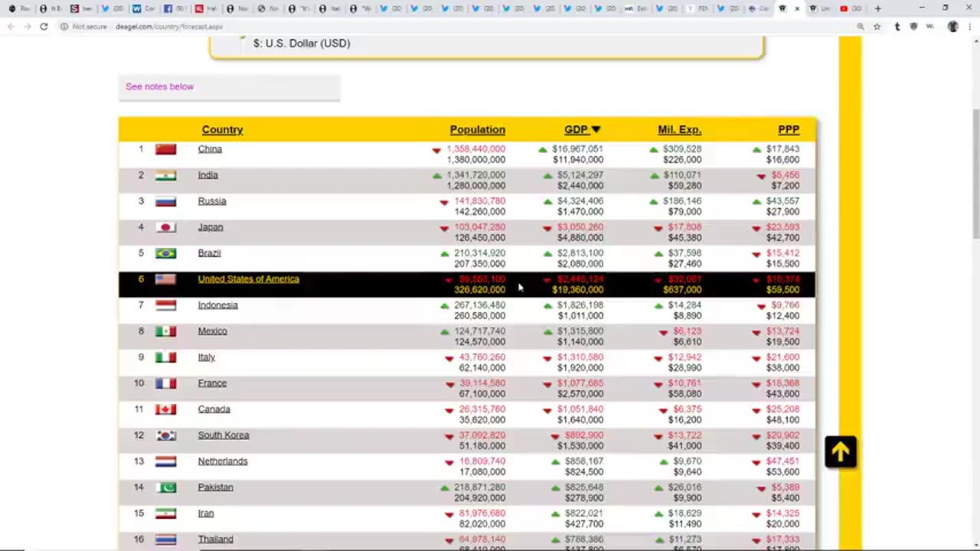The height and width of the screenshot is (551, 980).
Task: Open the browser profile avatar
Action: (x=952, y=26)
